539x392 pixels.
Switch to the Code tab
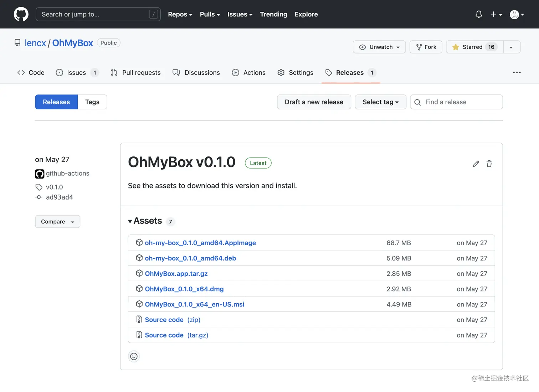pos(31,73)
